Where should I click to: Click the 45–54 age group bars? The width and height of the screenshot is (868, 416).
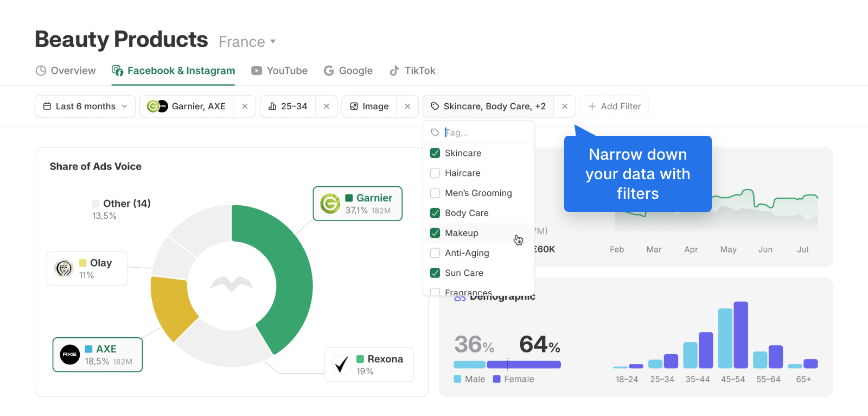(x=733, y=335)
